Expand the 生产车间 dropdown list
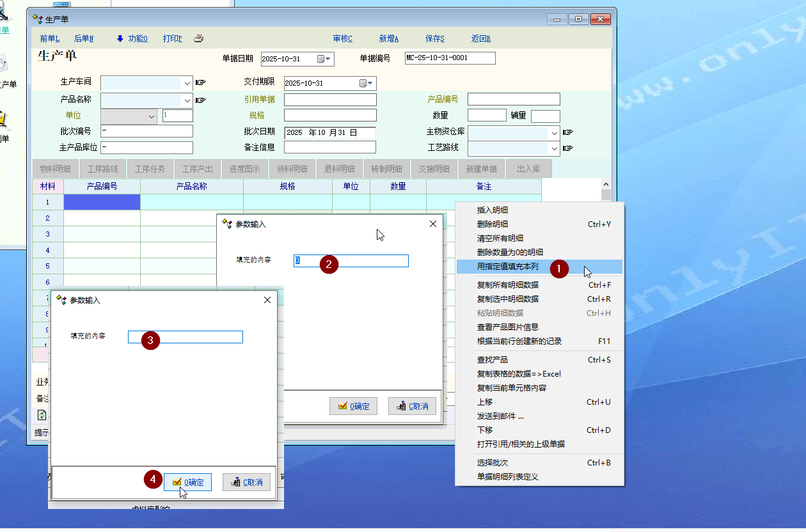The height and width of the screenshot is (532, 806). [x=187, y=83]
